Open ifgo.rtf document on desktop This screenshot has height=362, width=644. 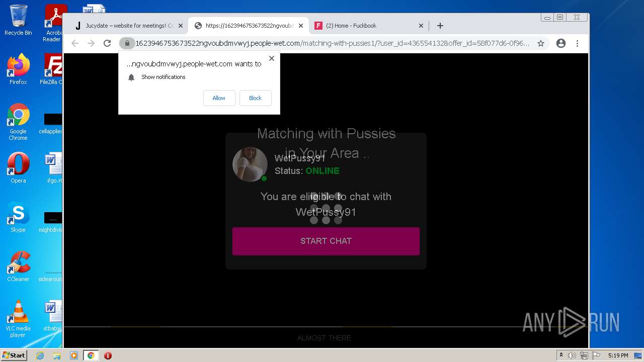click(x=53, y=167)
